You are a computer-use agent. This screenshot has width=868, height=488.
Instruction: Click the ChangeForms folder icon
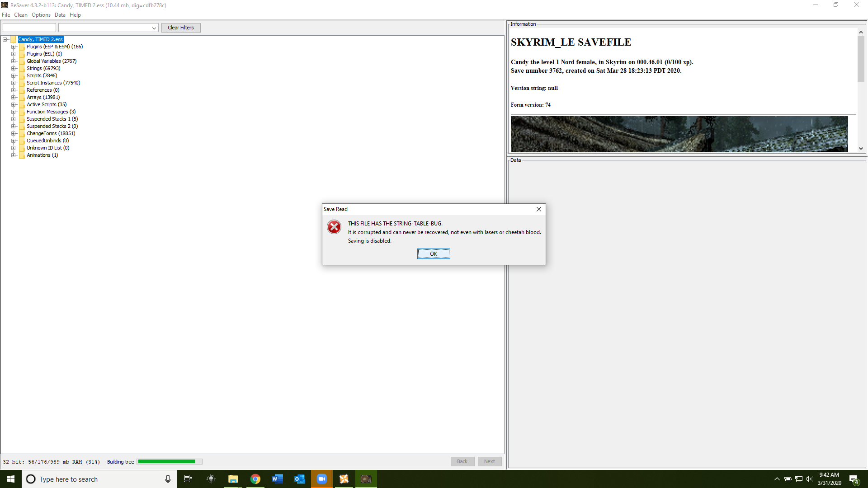22,134
